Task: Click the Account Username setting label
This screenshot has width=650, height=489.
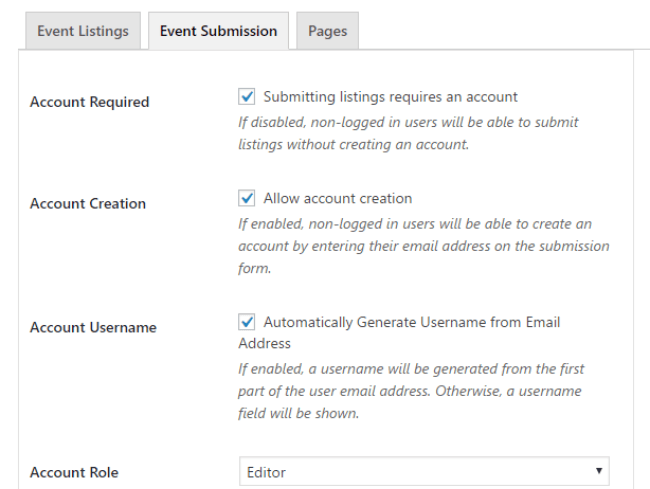Action: (x=93, y=327)
